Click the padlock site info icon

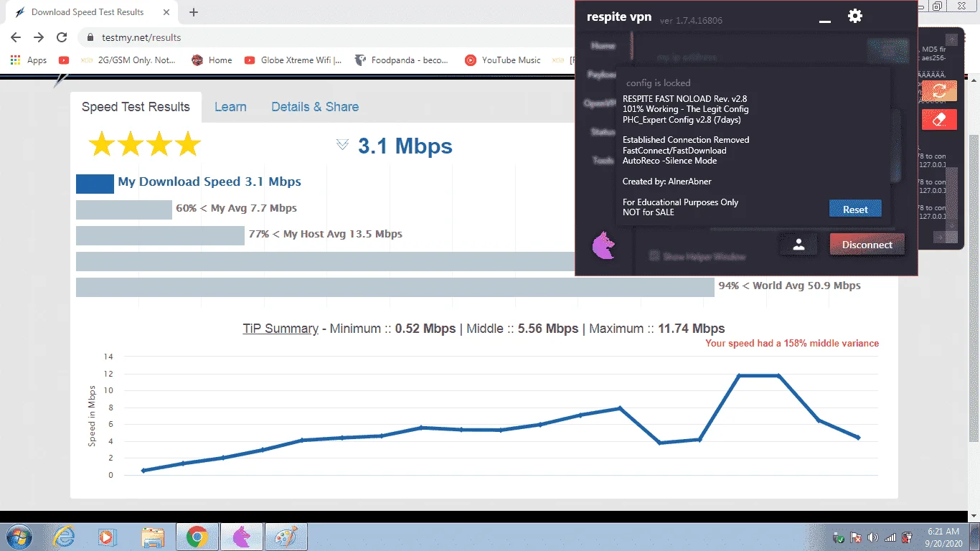click(90, 37)
